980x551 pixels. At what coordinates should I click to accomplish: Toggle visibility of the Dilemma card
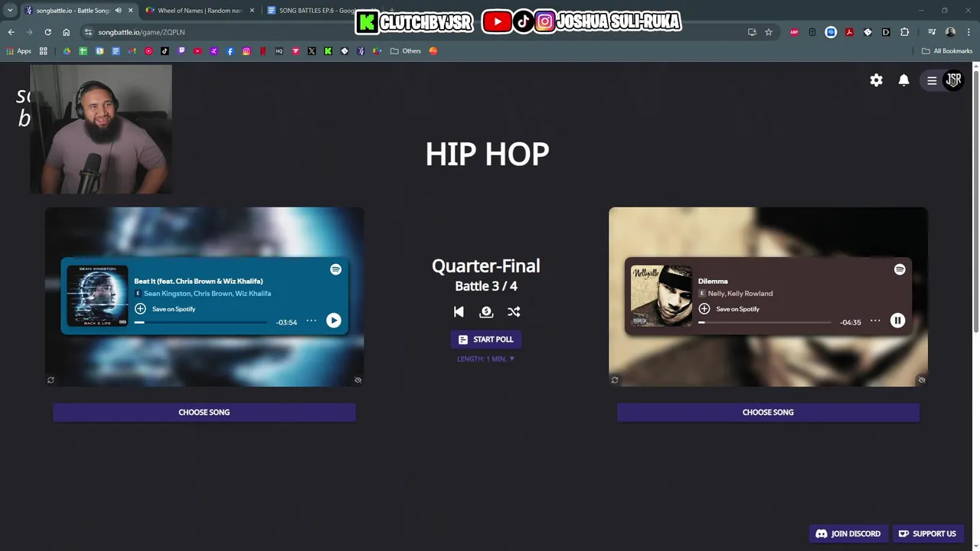click(x=922, y=380)
